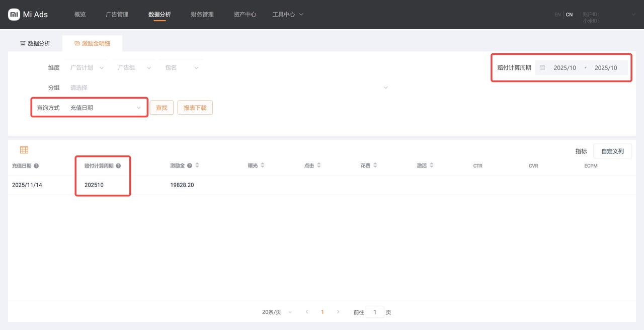Switch language to EN
644x330 pixels.
pyautogui.click(x=557, y=15)
